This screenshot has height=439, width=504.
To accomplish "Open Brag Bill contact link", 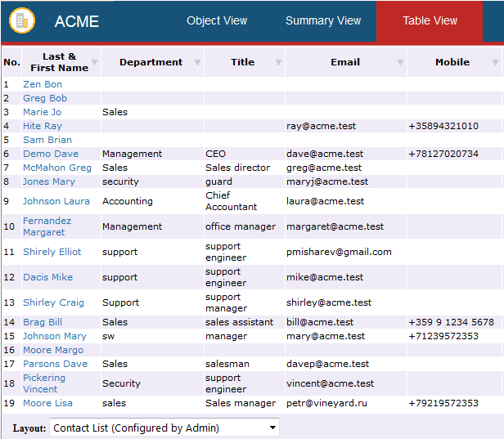I will [43, 322].
